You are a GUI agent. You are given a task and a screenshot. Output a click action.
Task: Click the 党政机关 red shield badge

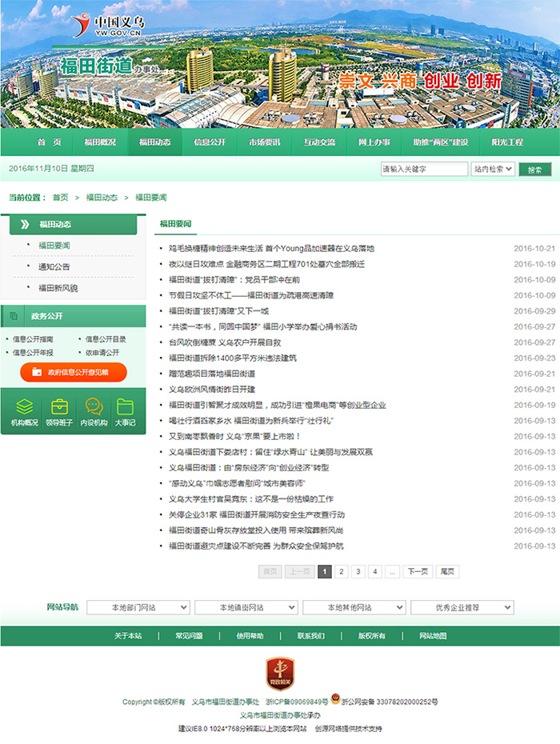279,674
